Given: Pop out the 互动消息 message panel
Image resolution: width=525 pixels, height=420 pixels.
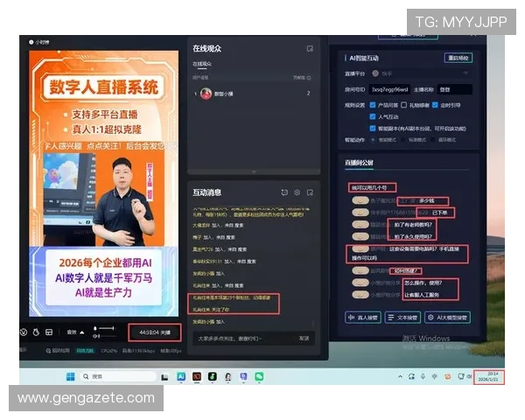Looking at the screenshot, I should [310, 192].
